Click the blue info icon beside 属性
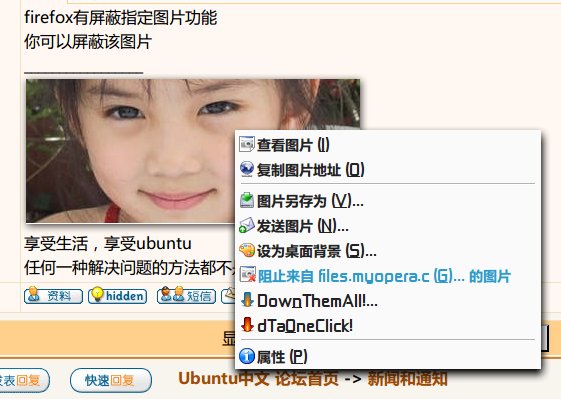561x401 pixels. pyautogui.click(x=247, y=356)
